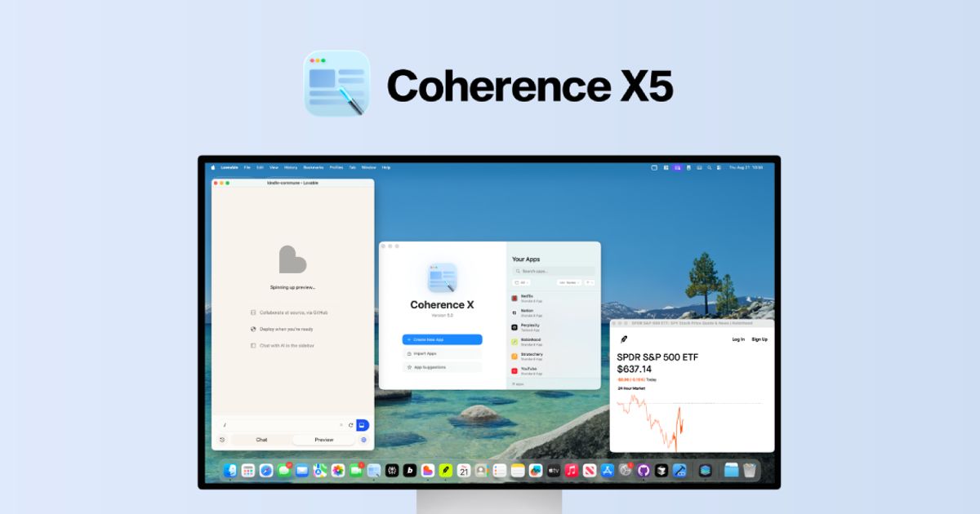Open Calendar from the Dock

point(464,471)
